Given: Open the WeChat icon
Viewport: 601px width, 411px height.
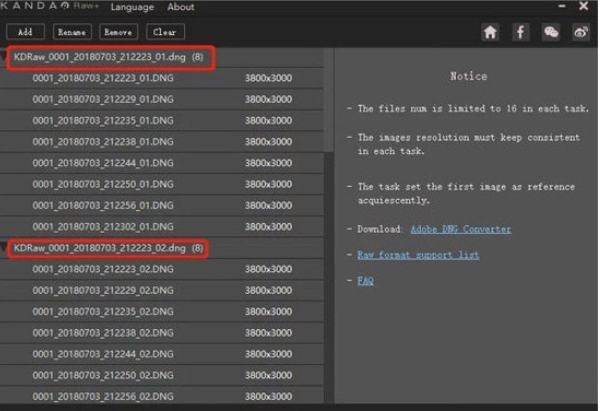Looking at the screenshot, I should click(550, 32).
